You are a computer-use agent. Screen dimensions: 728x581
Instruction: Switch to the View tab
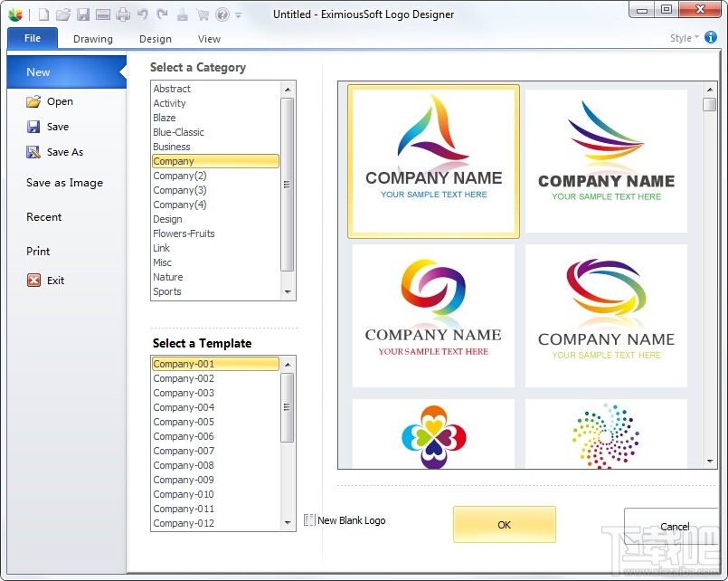click(x=209, y=39)
